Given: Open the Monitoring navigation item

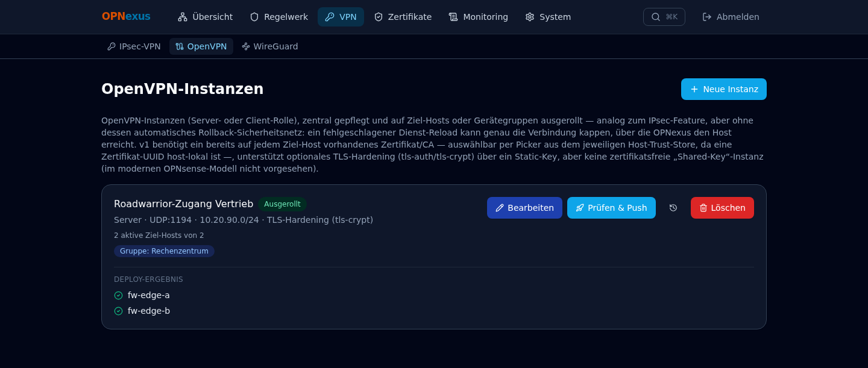Looking at the screenshot, I should click(479, 17).
